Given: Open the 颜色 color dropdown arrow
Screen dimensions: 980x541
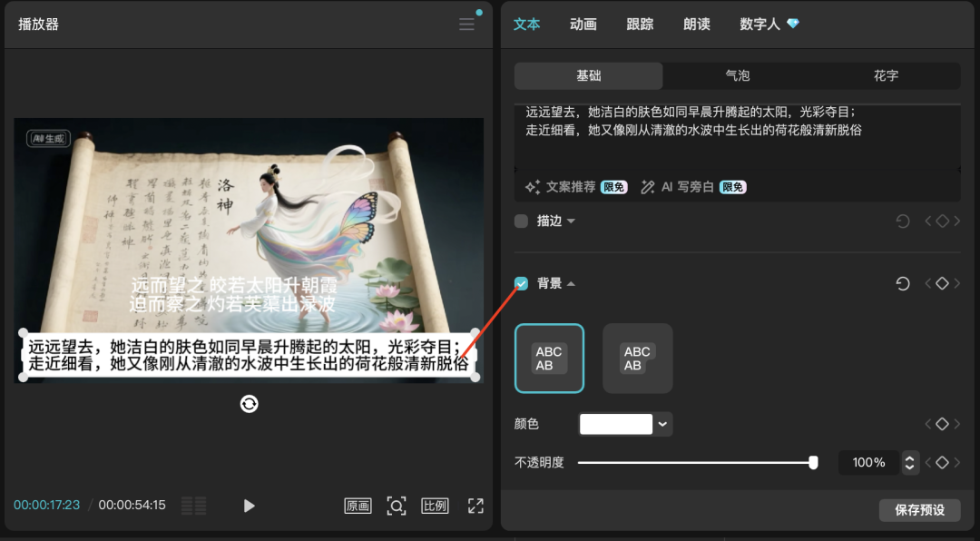Looking at the screenshot, I should (x=661, y=423).
